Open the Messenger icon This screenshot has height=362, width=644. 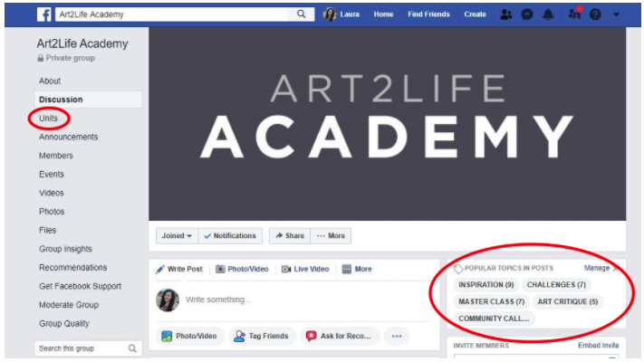527,14
